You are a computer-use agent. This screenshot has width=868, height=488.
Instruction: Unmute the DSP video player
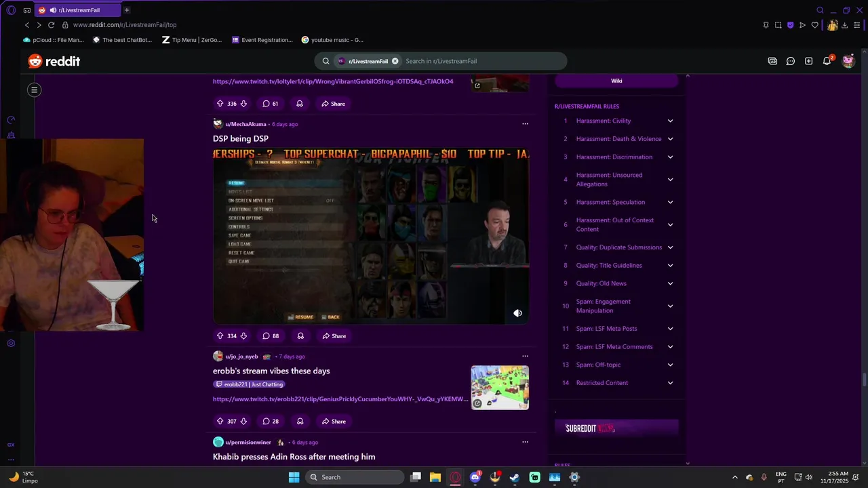pyautogui.click(x=518, y=313)
